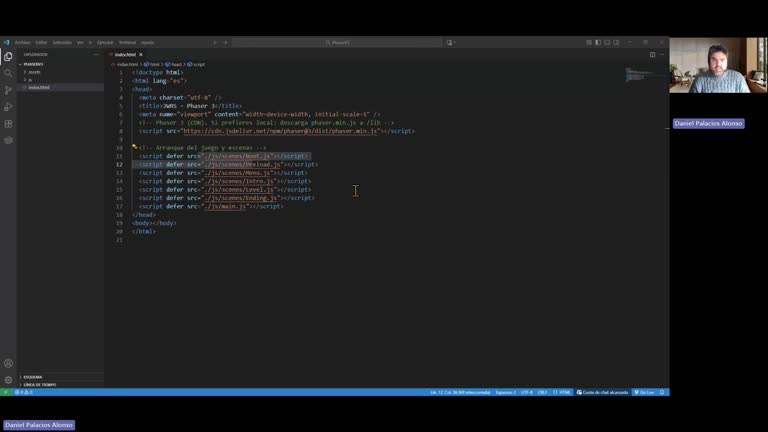Image resolution: width=768 pixels, height=432 pixels.
Task: Split the editor to the right
Action: [652, 55]
